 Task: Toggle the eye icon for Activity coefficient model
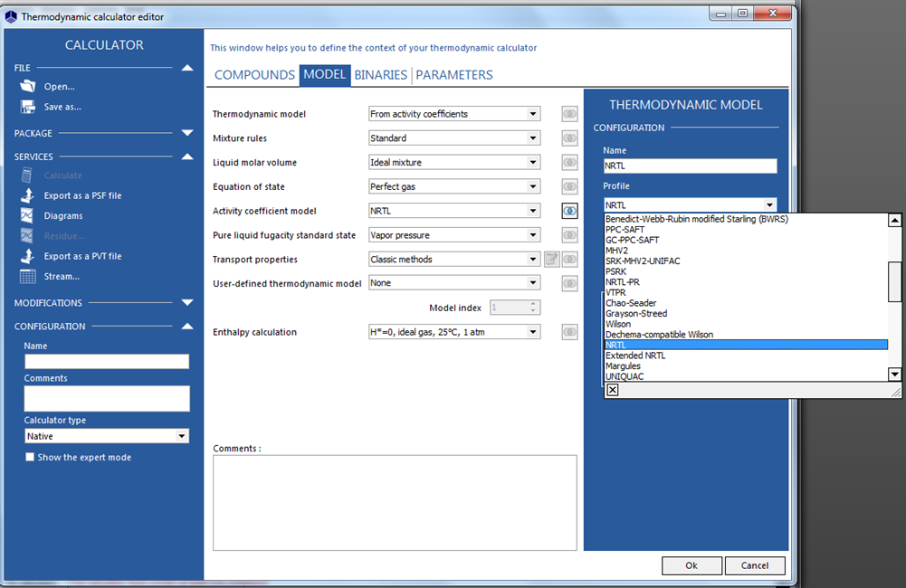click(x=569, y=211)
